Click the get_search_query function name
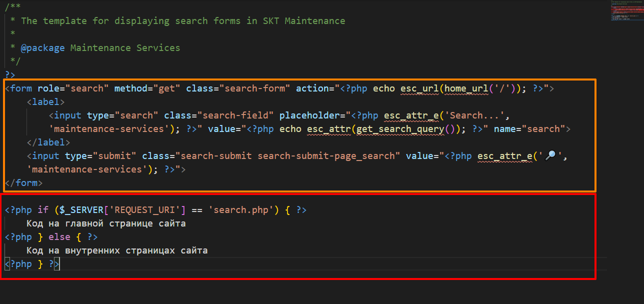 pos(400,129)
